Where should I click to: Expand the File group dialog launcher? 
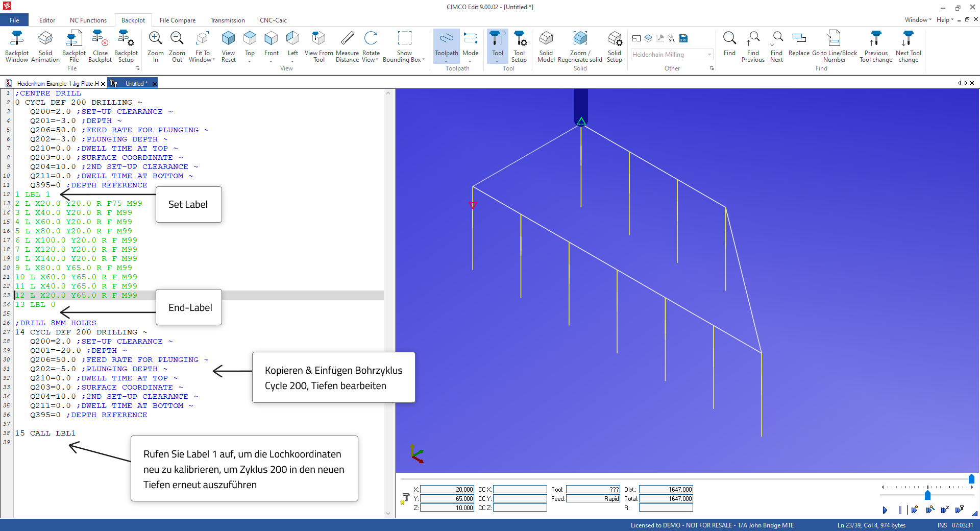137,68
